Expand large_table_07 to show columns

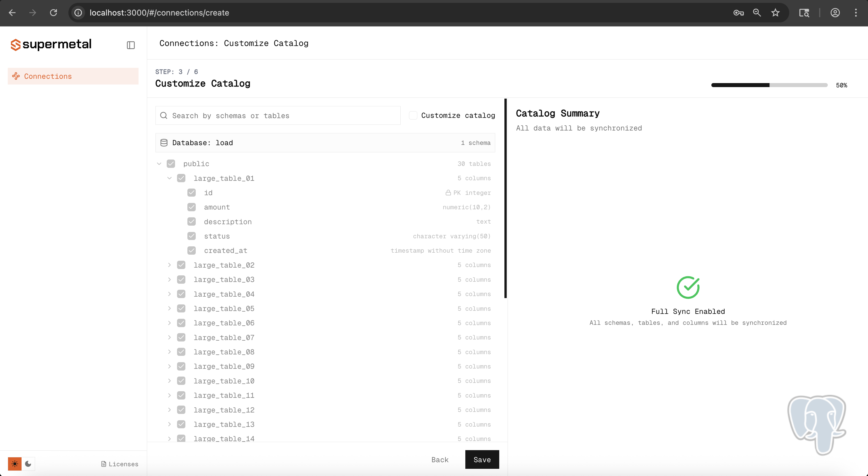170,337
